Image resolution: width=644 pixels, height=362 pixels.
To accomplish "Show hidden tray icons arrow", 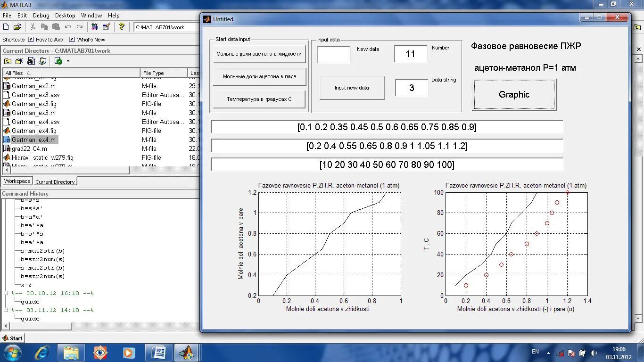I will 549,353.
